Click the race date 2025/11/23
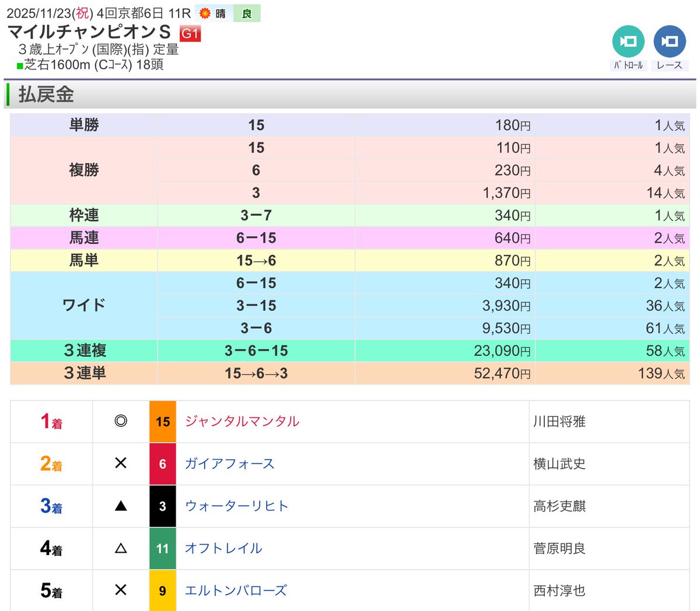Image resolution: width=700 pixels, height=611 pixels. click(x=38, y=13)
